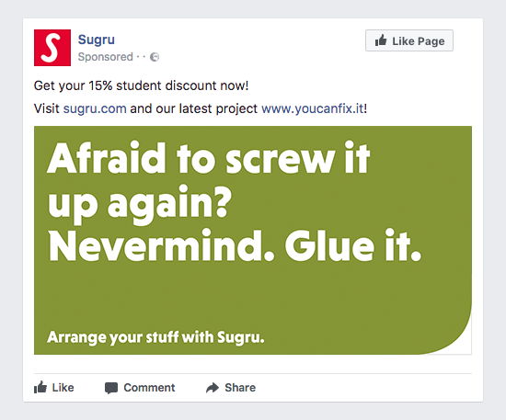The width and height of the screenshot is (506, 420).
Task: Click the Comment label
Action: [x=149, y=388]
